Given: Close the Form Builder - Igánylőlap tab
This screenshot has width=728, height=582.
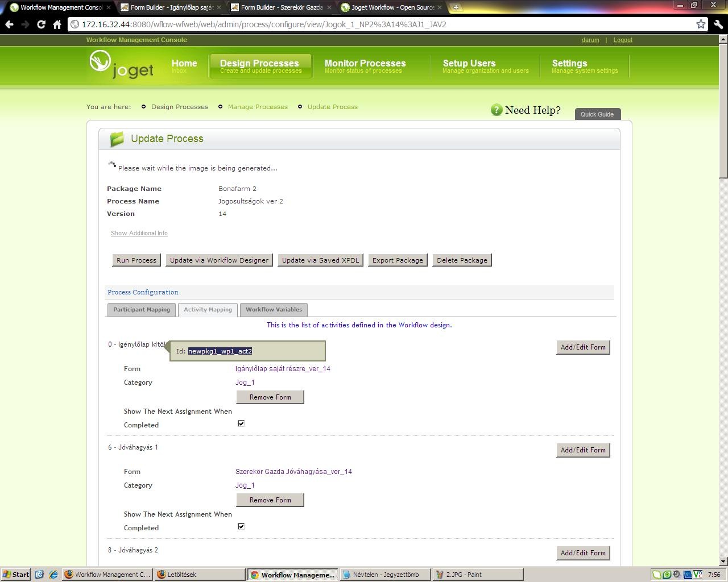Looking at the screenshot, I should 219,7.
